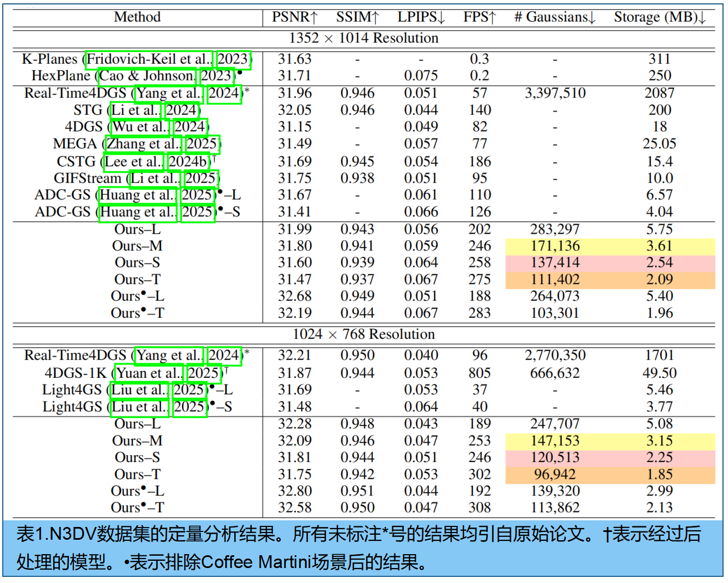Click the orange highlighted 111,402 cell
Image resolution: width=728 pixels, height=583 pixels.
(x=555, y=280)
